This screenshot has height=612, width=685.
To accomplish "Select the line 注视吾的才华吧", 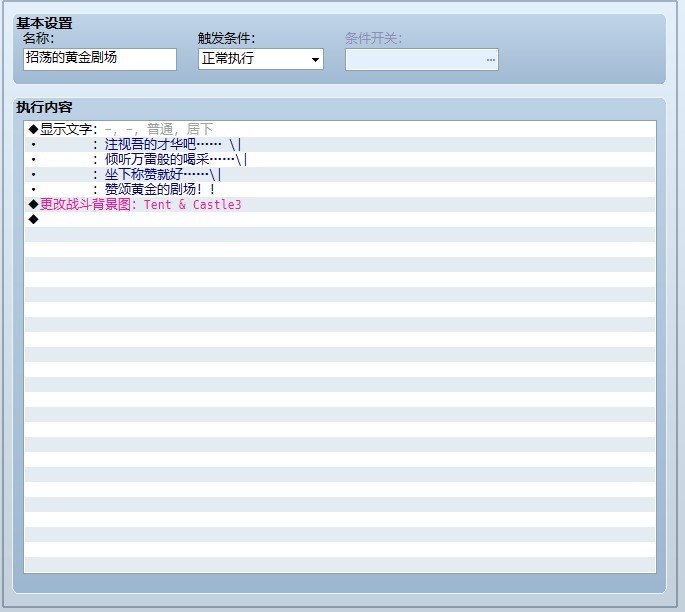I will coord(339,144).
